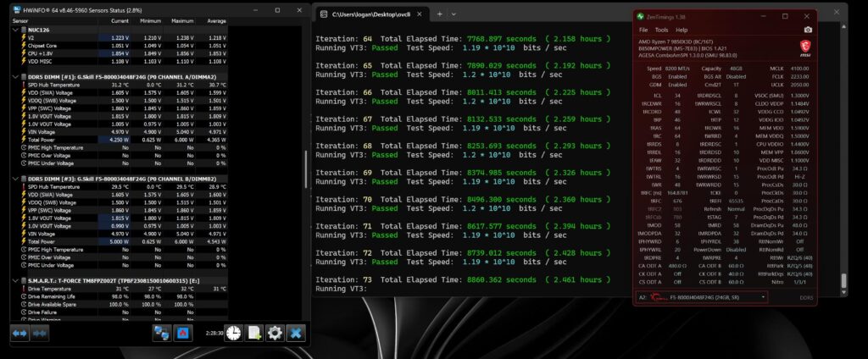This screenshot has width=868, height=359.
Task: Click lightning icon beside CPU +1.8V
Action: [24, 53]
